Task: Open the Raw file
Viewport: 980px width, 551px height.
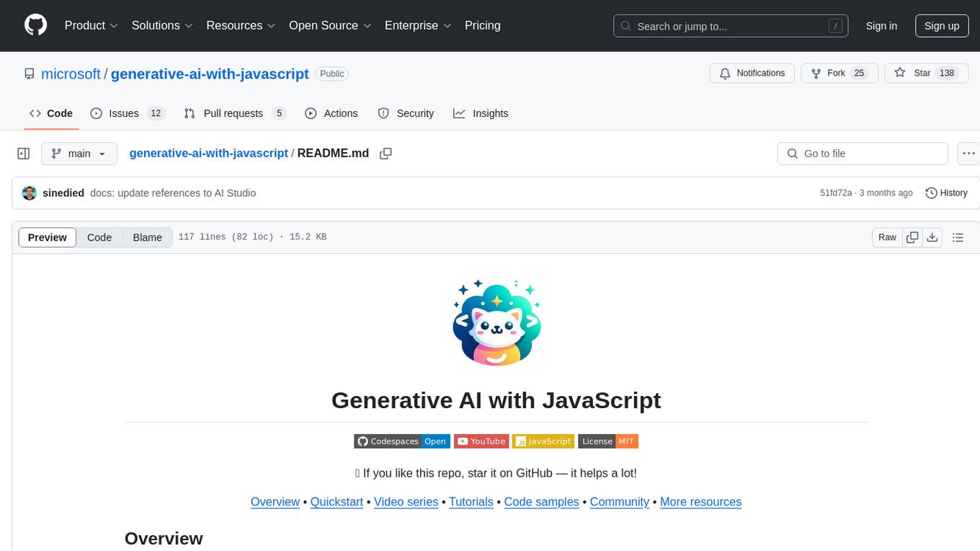Action: click(887, 237)
